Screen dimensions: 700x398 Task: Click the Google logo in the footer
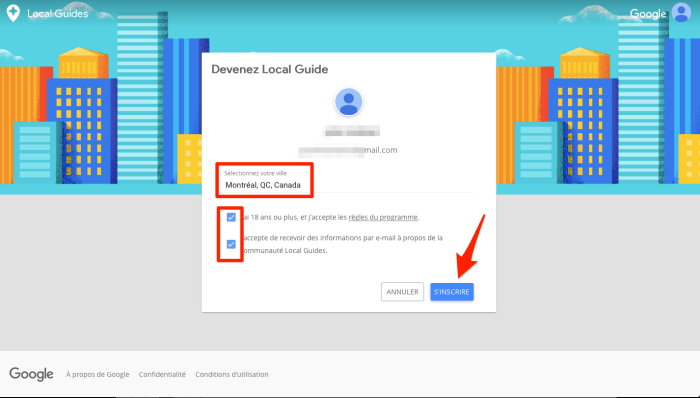pos(31,374)
